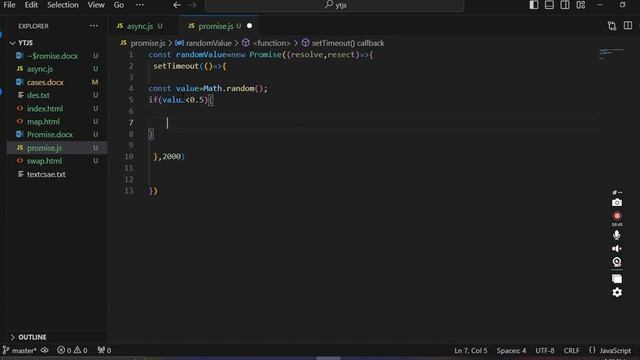Click the minimap code preview
This screenshot has height=360, width=640.
pos(611,54)
